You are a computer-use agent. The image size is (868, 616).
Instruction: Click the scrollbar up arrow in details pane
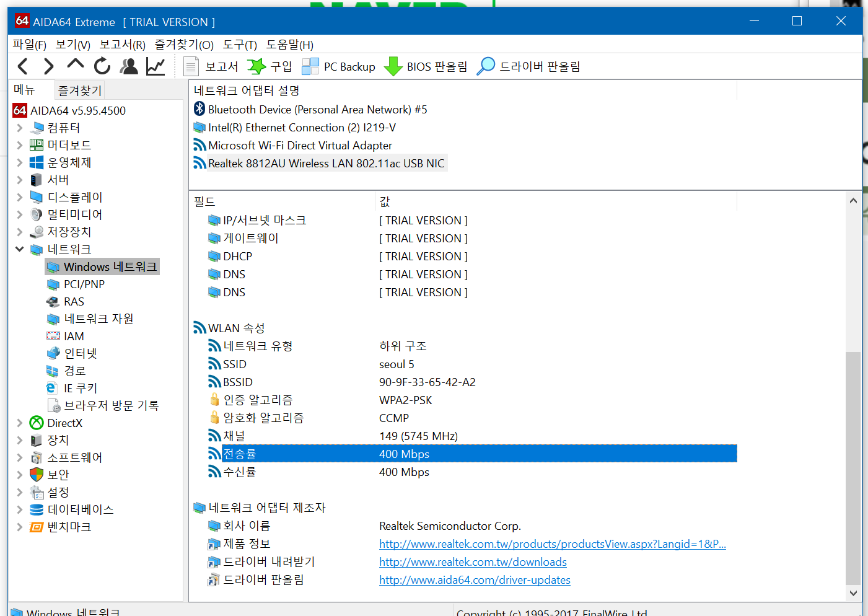coord(853,201)
